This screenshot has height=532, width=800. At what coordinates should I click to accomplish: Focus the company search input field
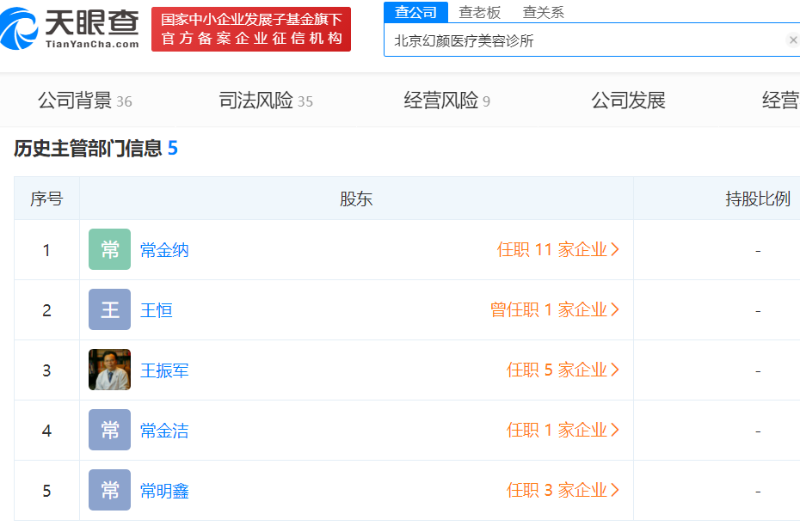pyautogui.click(x=585, y=40)
